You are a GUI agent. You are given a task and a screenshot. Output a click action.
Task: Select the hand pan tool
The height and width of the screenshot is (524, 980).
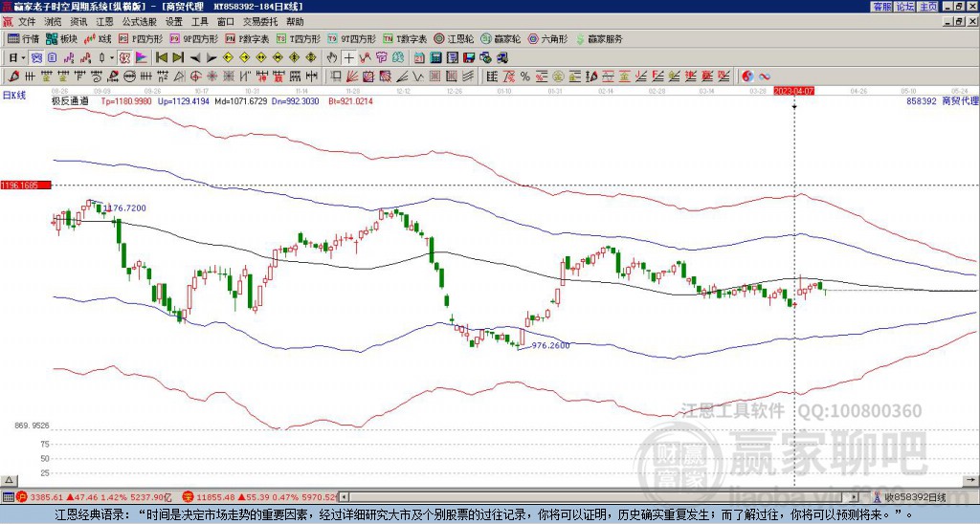[332, 58]
